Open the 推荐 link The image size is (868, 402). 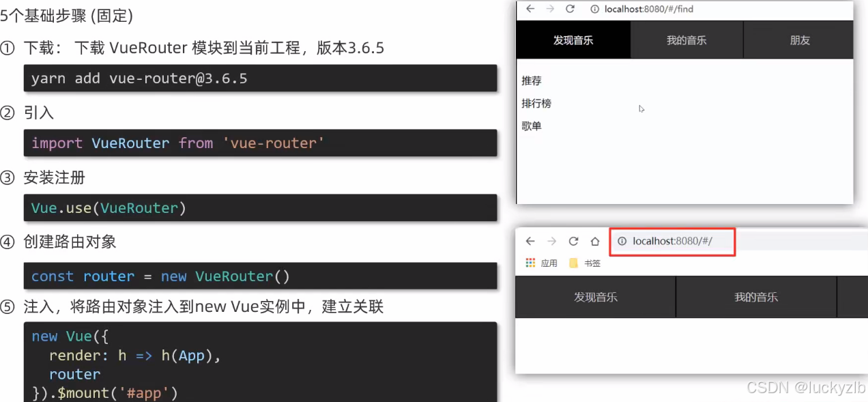(532, 81)
